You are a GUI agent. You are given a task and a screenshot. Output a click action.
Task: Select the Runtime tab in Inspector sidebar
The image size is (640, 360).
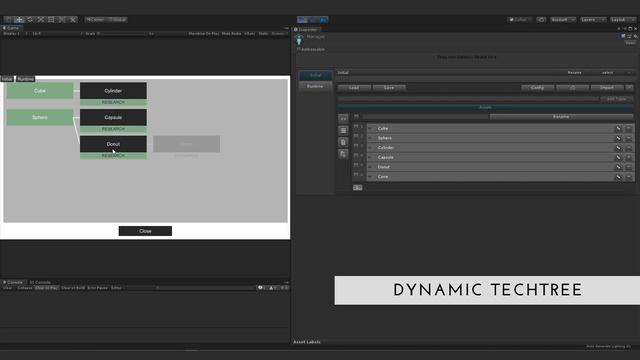(x=316, y=87)
